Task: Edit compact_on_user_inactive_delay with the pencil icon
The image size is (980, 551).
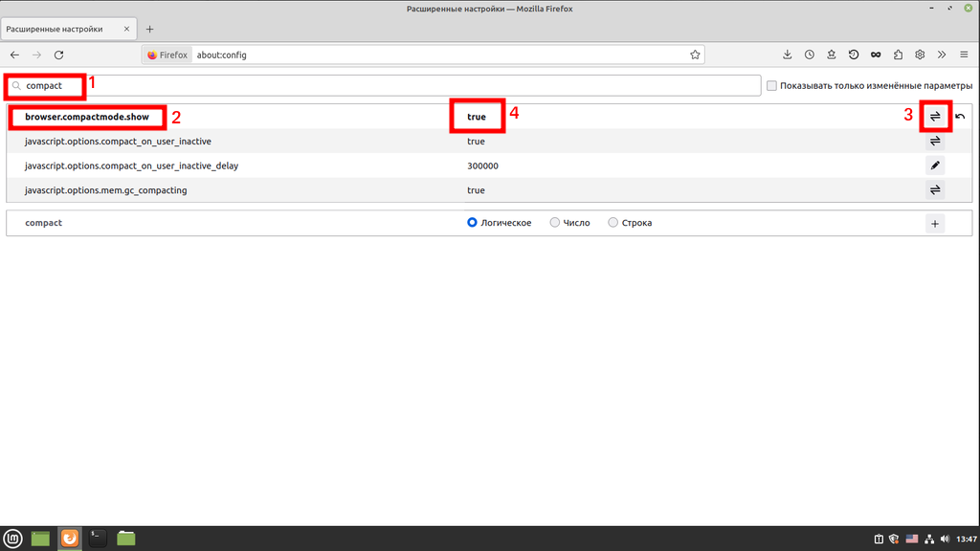Action: click(x=935, y=165)
